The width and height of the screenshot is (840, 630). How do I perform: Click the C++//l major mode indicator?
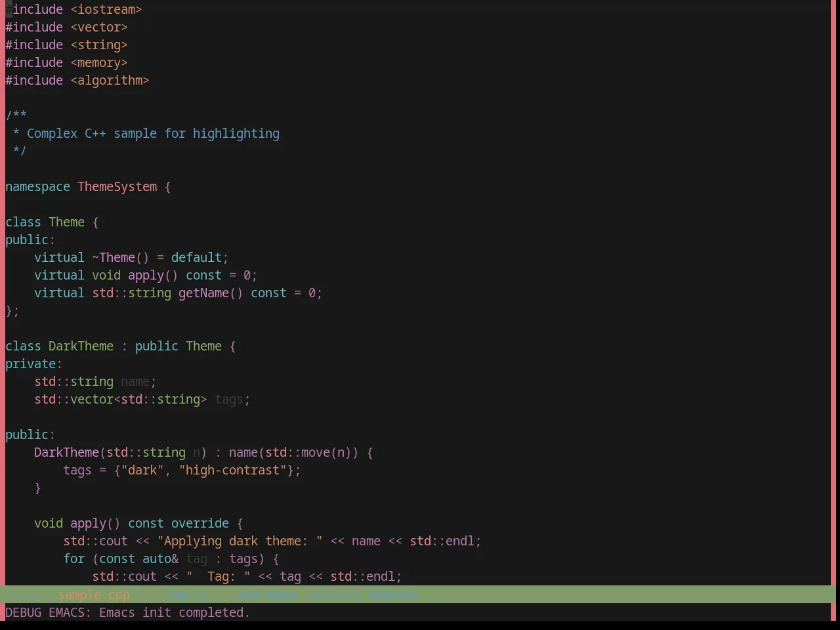coord(339,595)
